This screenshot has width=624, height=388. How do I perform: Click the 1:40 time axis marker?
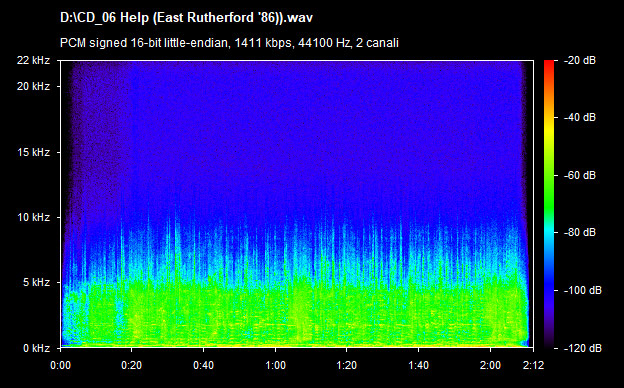coord(418,365)
